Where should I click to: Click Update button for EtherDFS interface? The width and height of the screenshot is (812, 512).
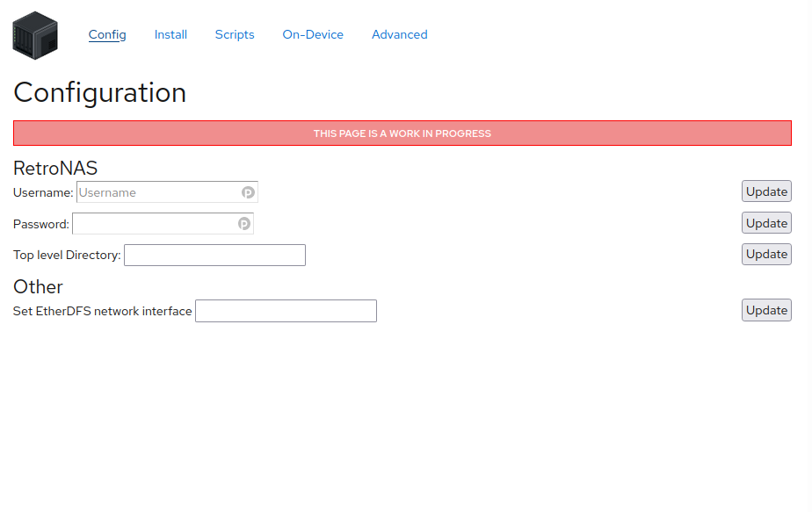[766, 310]
